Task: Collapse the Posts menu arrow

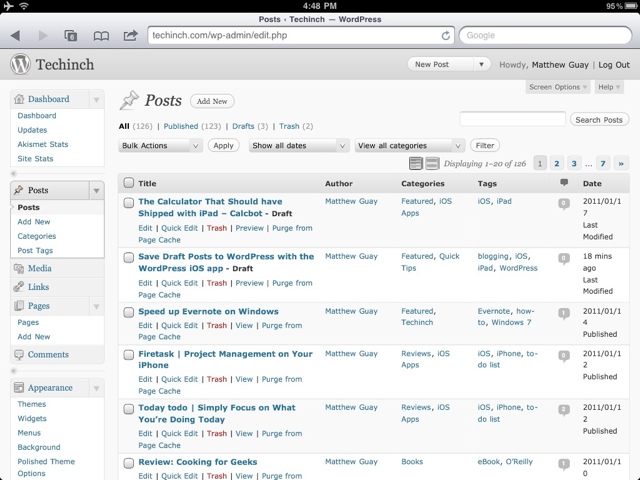Action: [x=96, y=191]
